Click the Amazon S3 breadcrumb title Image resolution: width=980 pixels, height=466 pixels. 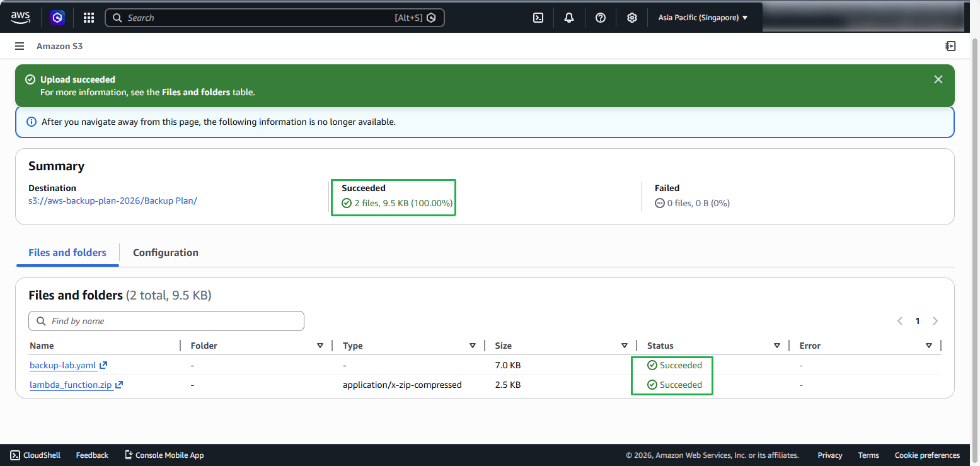point(60,46)
